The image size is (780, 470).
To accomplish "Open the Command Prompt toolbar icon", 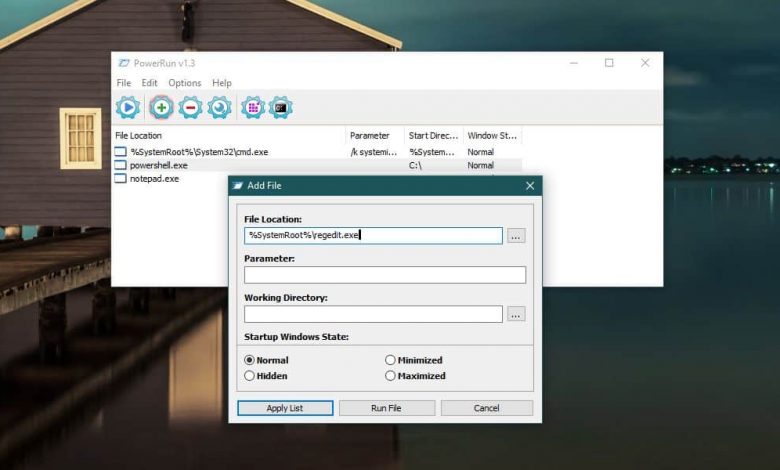I will (x=281, y=107).
